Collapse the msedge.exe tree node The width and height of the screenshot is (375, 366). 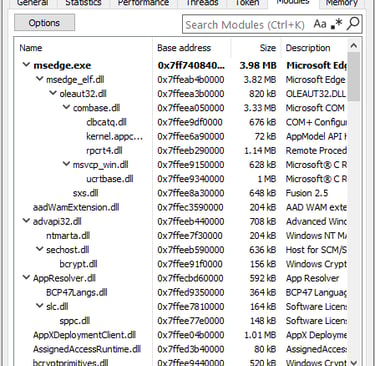(x=26, y=65)
